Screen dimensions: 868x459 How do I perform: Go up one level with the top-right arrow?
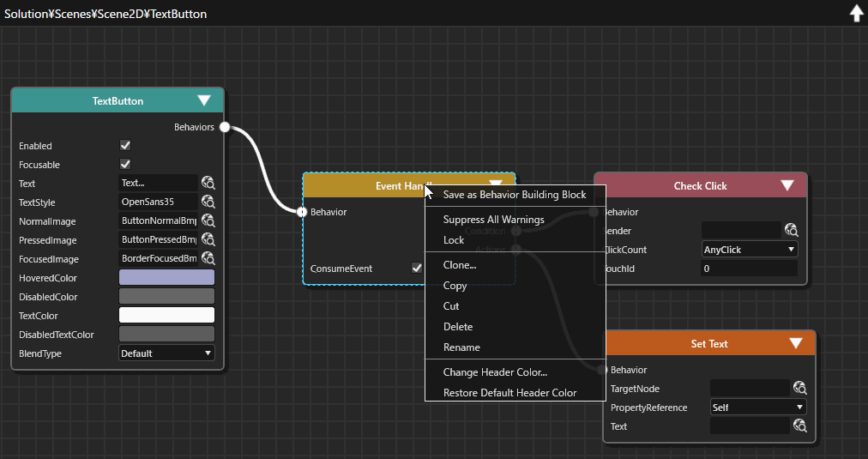(x=856, y=13)
